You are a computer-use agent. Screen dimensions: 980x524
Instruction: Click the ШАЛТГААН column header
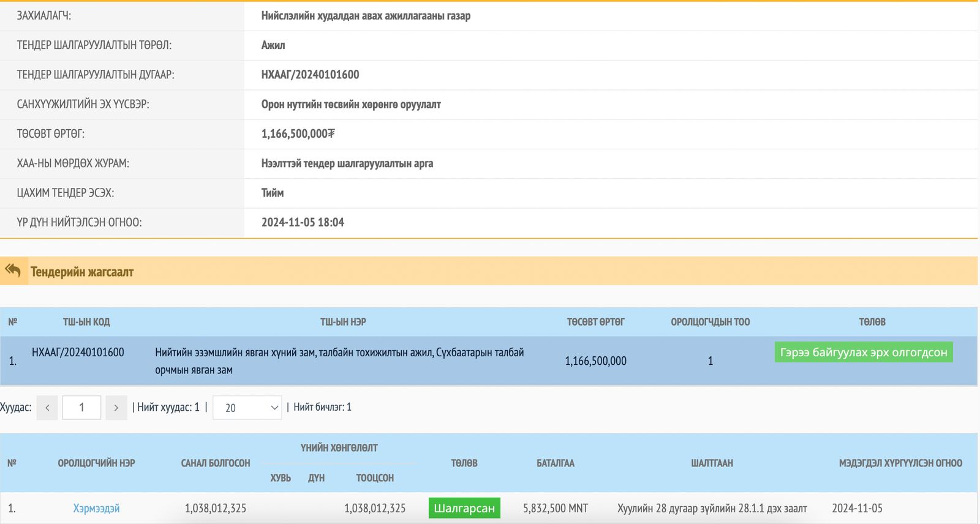(x=712, y=463)
